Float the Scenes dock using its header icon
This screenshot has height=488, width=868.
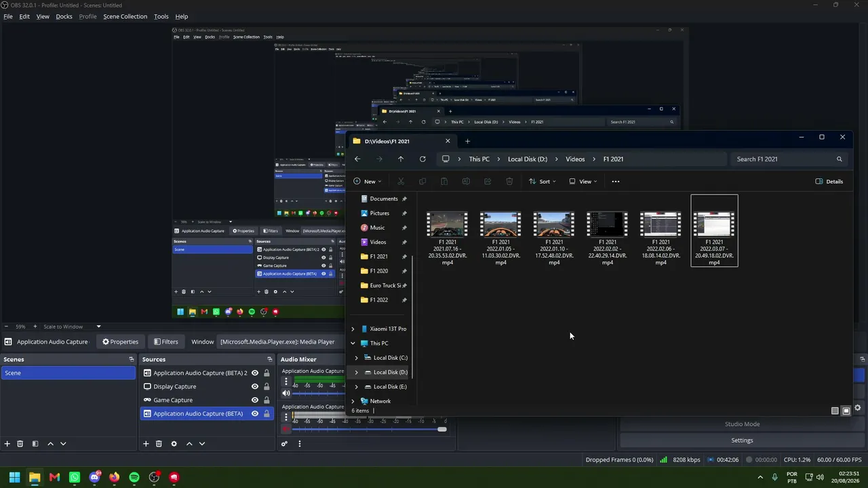point(132,359)
